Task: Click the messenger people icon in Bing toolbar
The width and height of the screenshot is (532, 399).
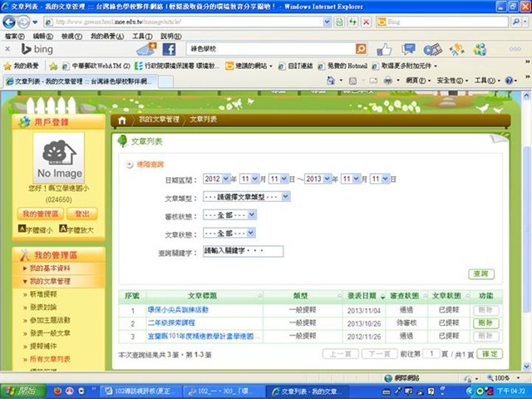Action: 480,50
